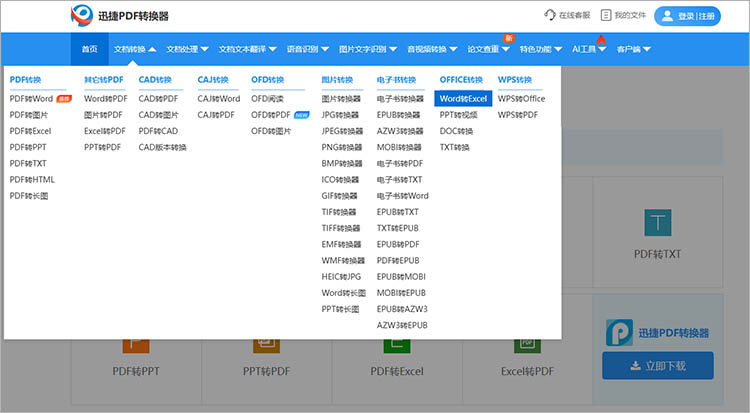Choose OFD转PDF from the menu

[x=271, y=115]
